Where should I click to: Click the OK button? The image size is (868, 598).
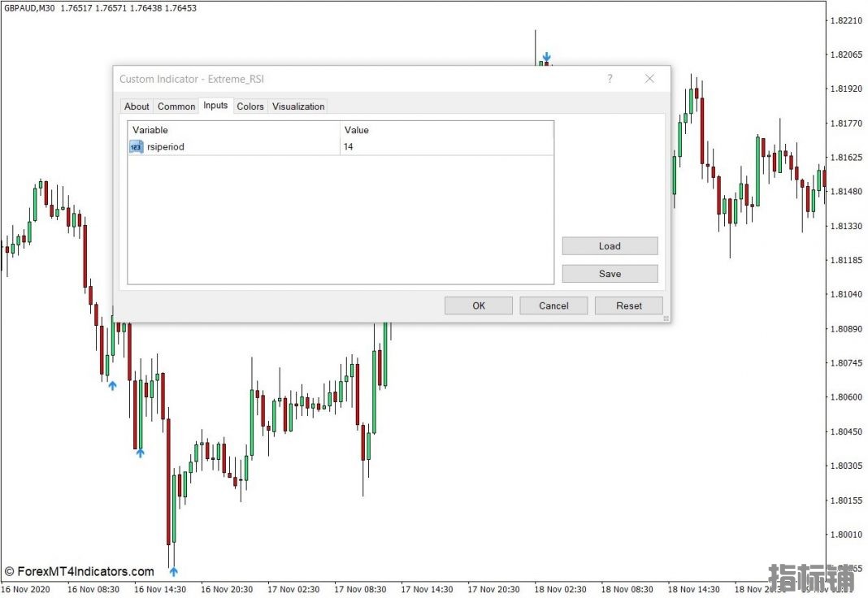(x=479, y=305)
